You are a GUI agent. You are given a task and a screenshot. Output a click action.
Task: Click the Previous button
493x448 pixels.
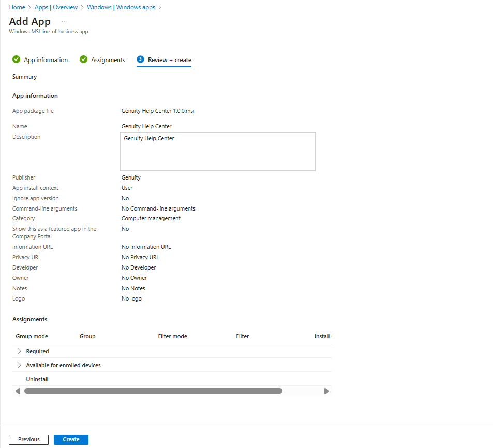[28, 440]
